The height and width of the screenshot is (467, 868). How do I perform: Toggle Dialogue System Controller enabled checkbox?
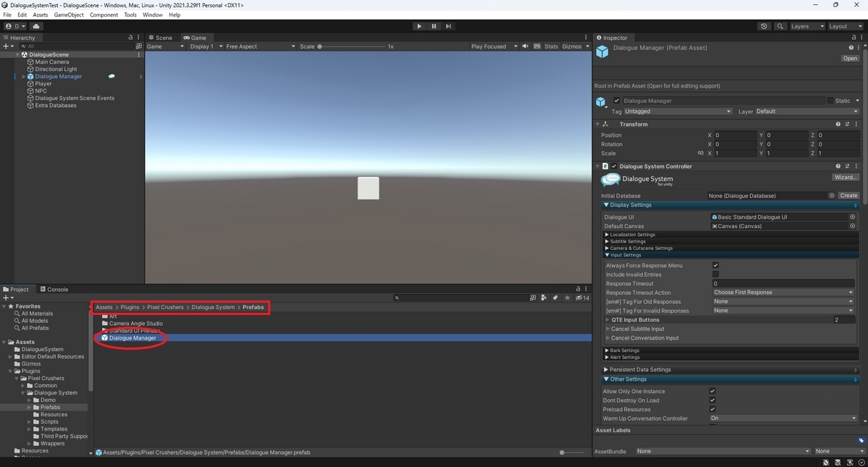(x=614, y=166)
